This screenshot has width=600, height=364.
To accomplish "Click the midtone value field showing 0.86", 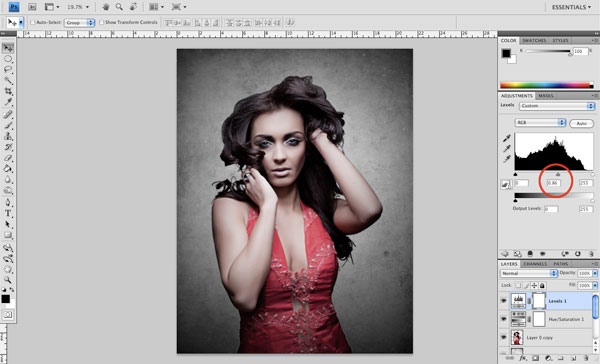I will pyautogui.click(x=553, y=183).
